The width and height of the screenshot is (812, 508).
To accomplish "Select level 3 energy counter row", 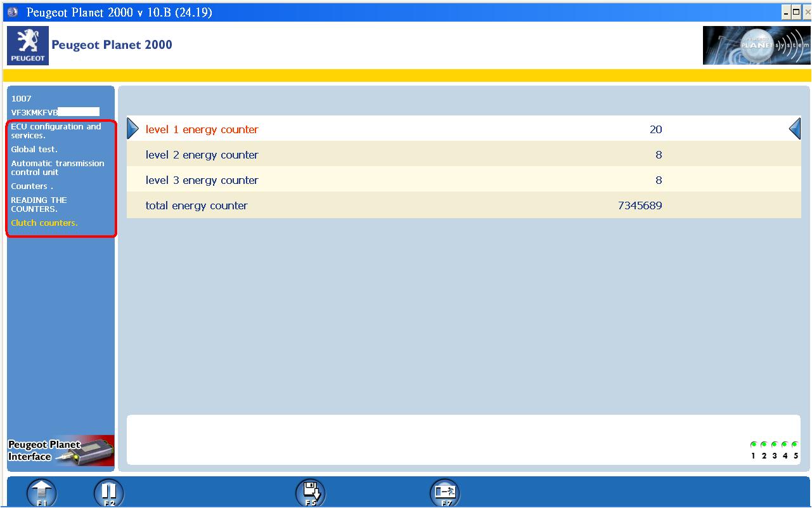I will click(x=463, y=179).
